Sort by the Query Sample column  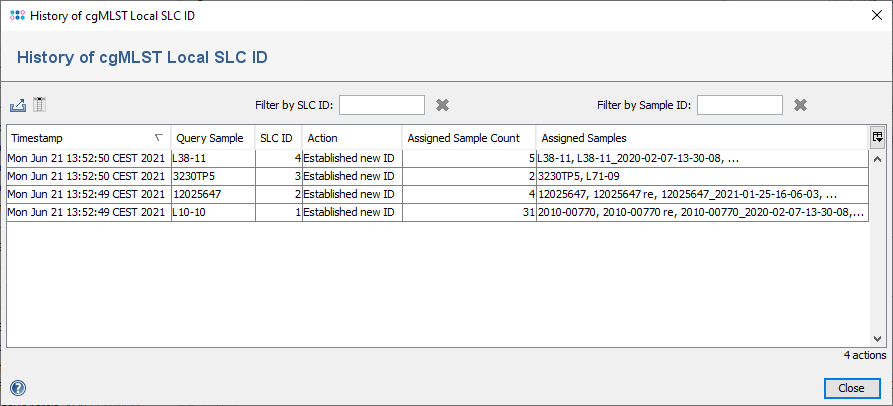point(210,138)
